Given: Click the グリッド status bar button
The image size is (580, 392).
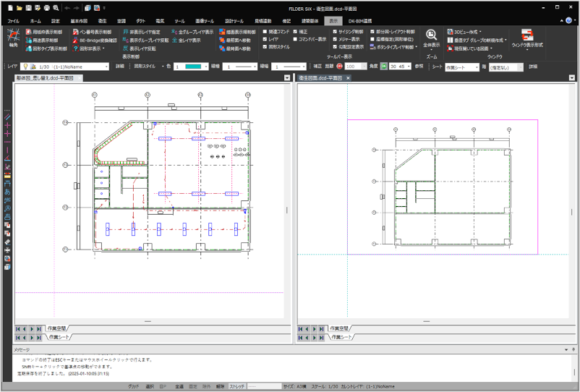Looking at the screenshot, I should click(133, 387).
